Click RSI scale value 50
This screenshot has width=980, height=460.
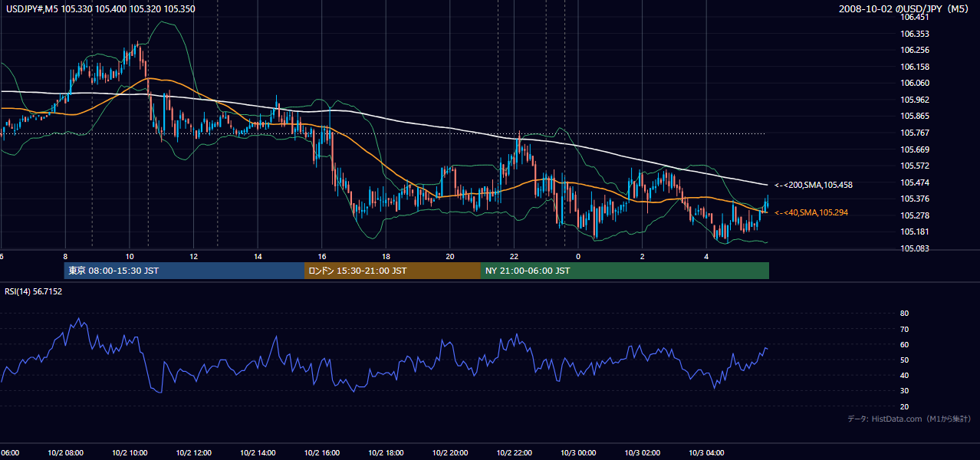904,360
